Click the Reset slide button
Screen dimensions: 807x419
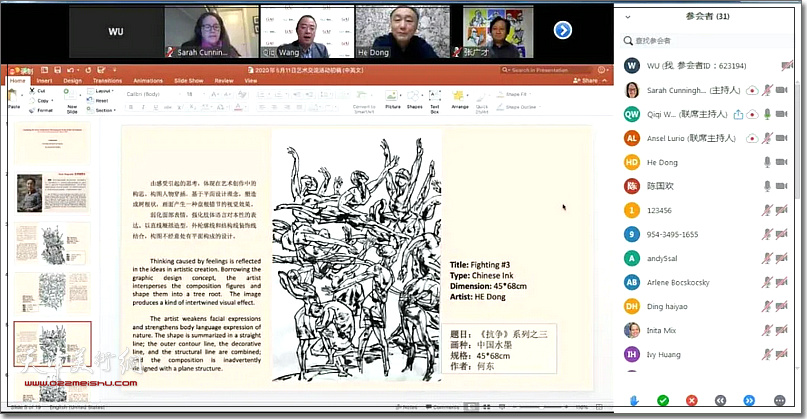tap(98, 101)
